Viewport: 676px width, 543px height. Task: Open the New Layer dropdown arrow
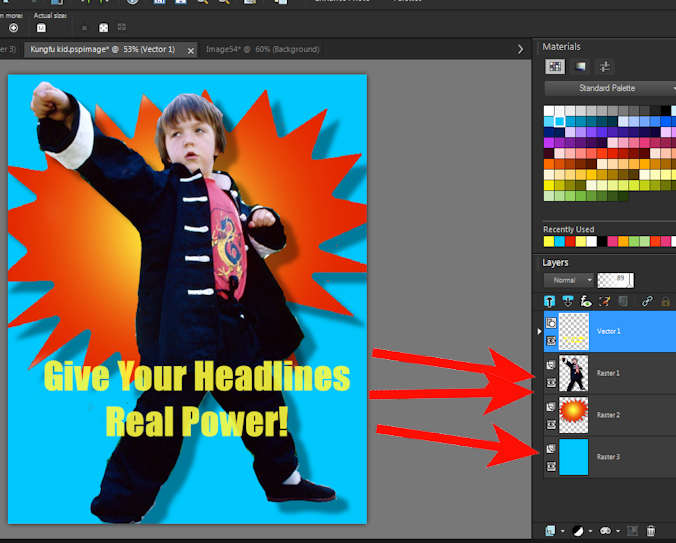(x=562, y=531)
